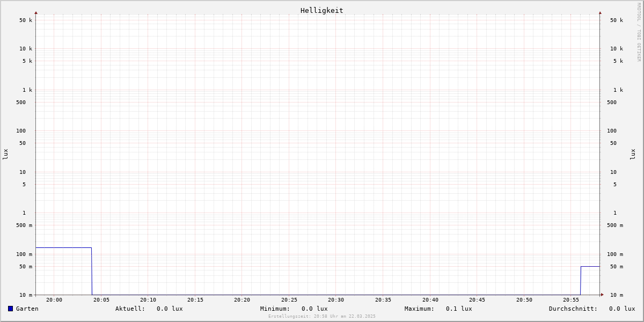
Task: Select the Minimum 0.0 lux value
Action: [314, 309]
